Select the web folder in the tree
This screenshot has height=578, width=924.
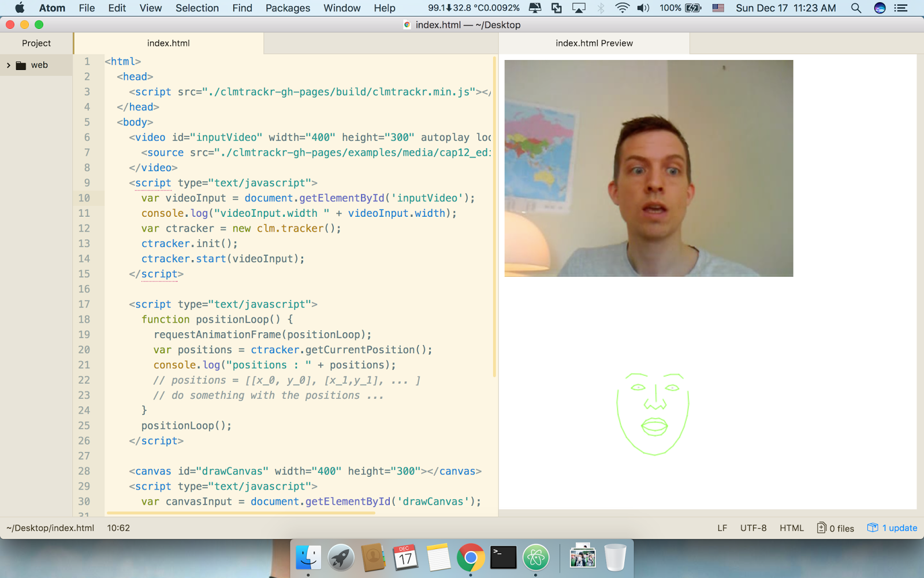39,65
